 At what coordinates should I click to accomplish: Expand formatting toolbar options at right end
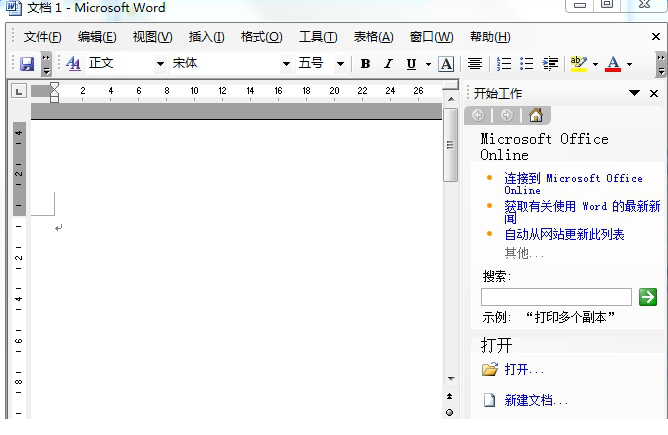pos(660,64)
